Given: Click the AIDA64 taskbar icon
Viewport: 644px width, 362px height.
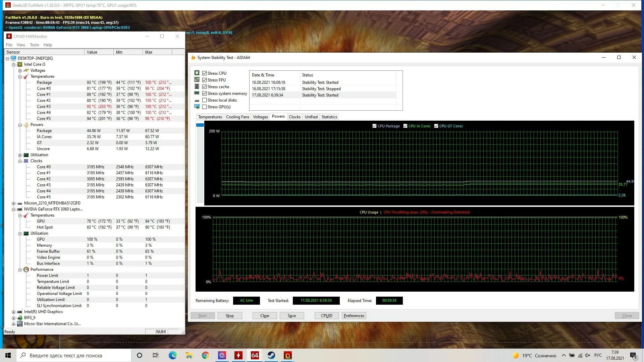Looking at the screenshot, I should [255, 355].
